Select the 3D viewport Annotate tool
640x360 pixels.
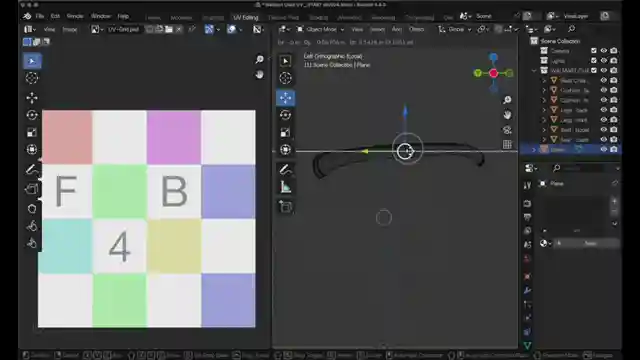(285, 169)
